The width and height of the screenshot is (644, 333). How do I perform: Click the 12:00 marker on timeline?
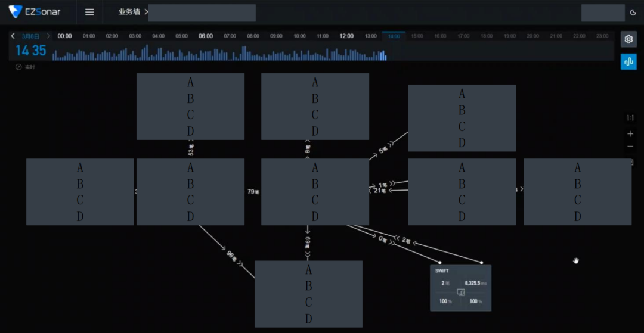pyautogui.click(x=346, y=36)
